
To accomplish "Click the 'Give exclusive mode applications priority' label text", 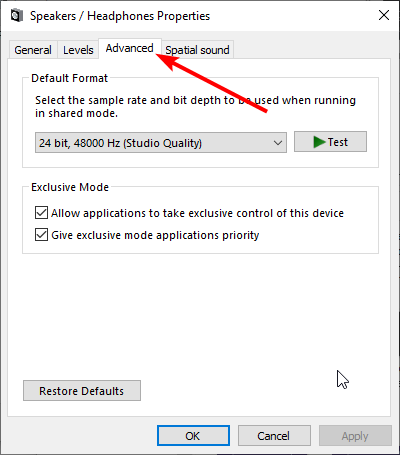I will click(x=155, y=235).
